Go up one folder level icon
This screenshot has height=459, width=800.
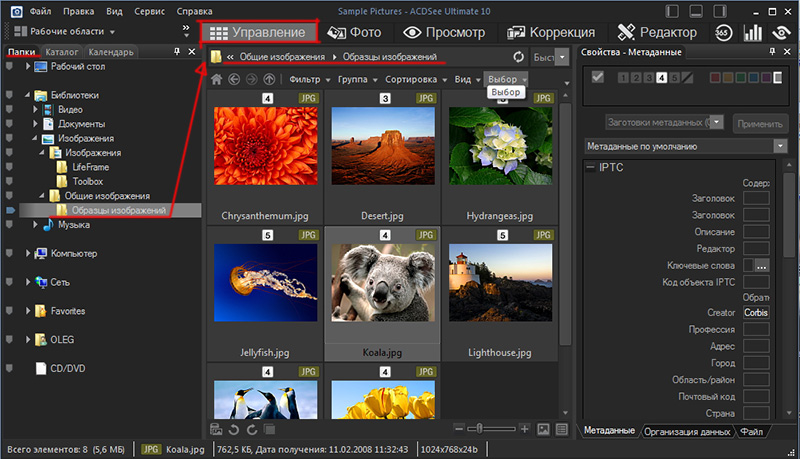coord(269,79)
